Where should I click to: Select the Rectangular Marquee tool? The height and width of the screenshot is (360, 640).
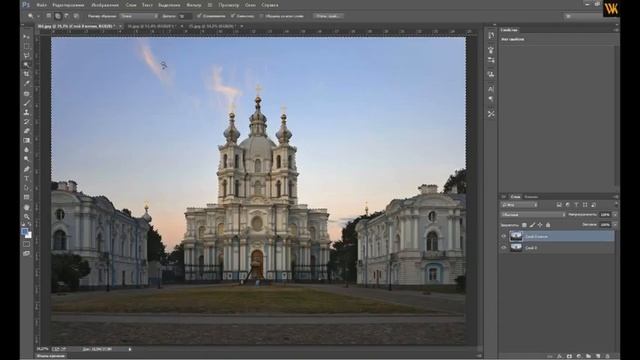tap(27, 46)
